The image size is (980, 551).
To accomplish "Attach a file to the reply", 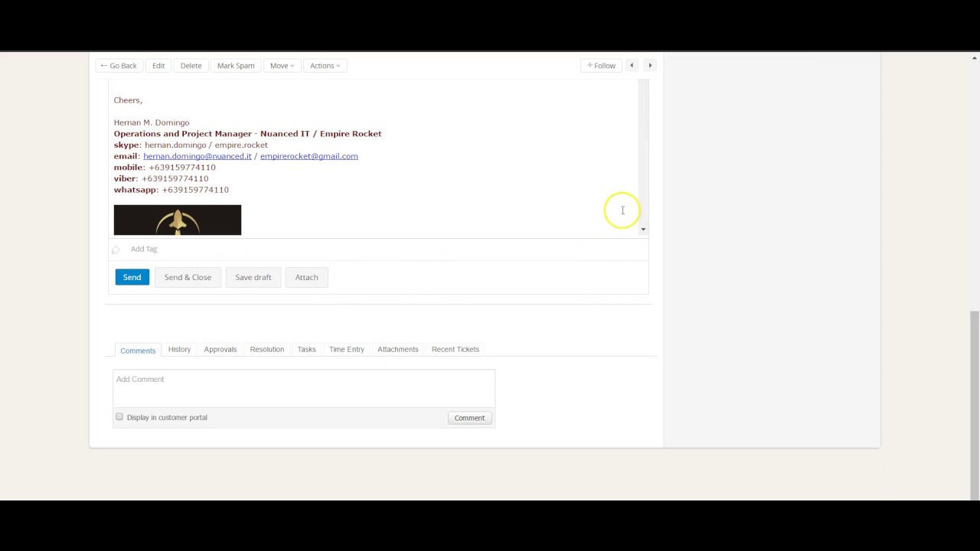I will [306, 277].
